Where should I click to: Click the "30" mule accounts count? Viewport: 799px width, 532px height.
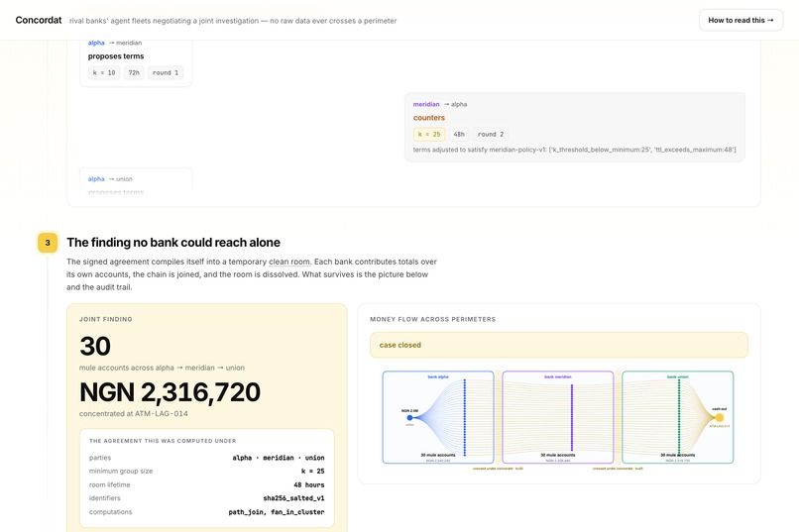click(95, 346)
